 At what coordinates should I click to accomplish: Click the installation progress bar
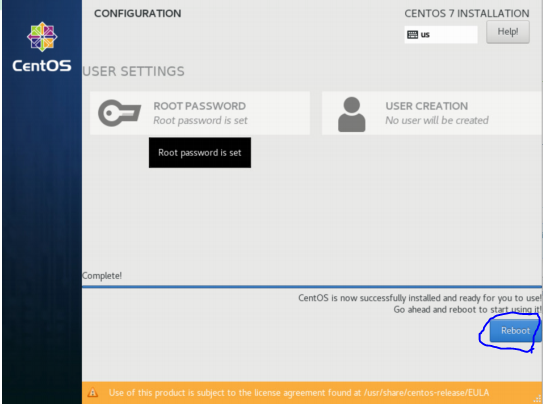[x=312, y=287]
